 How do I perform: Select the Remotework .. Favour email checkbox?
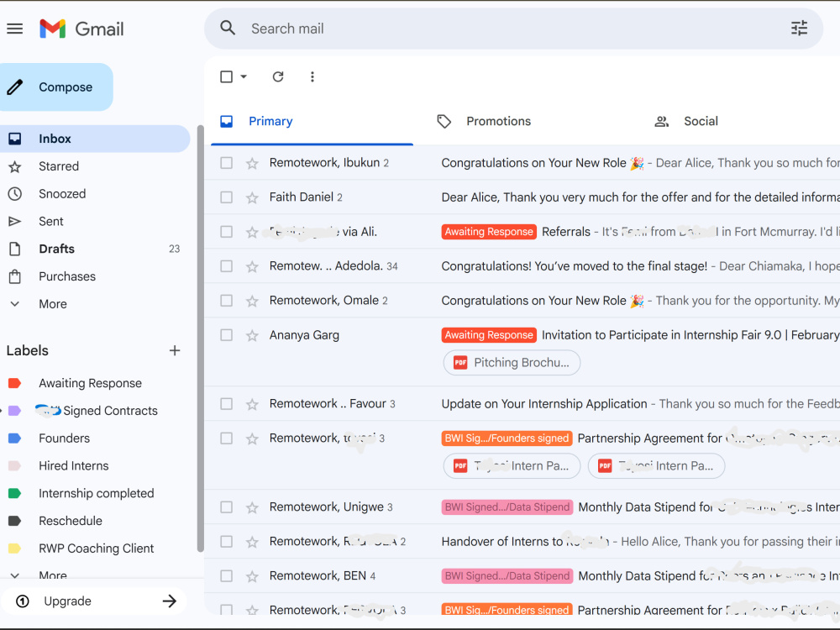point(227,403)
